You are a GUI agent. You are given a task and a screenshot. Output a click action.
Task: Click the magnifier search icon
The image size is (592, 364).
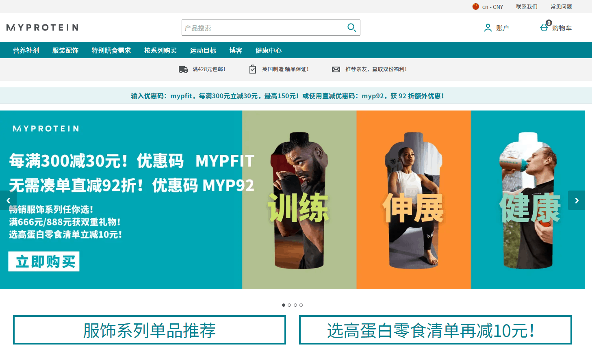[x=351, y=28]
